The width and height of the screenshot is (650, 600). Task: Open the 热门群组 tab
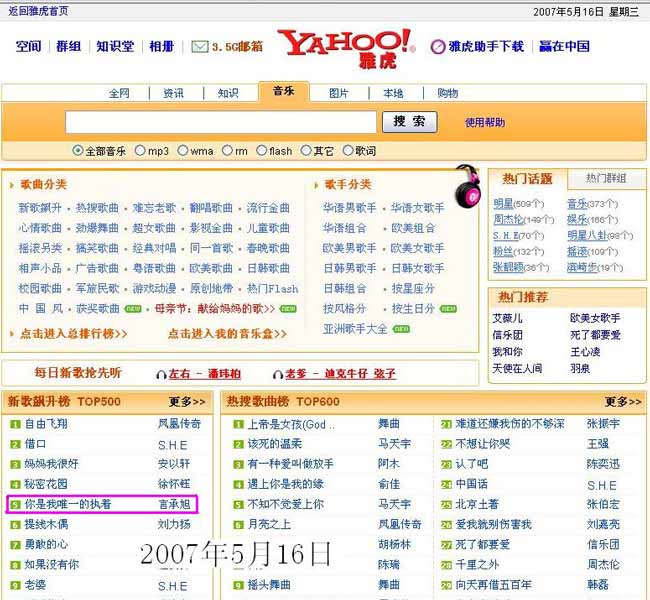[x=606, y=178]
